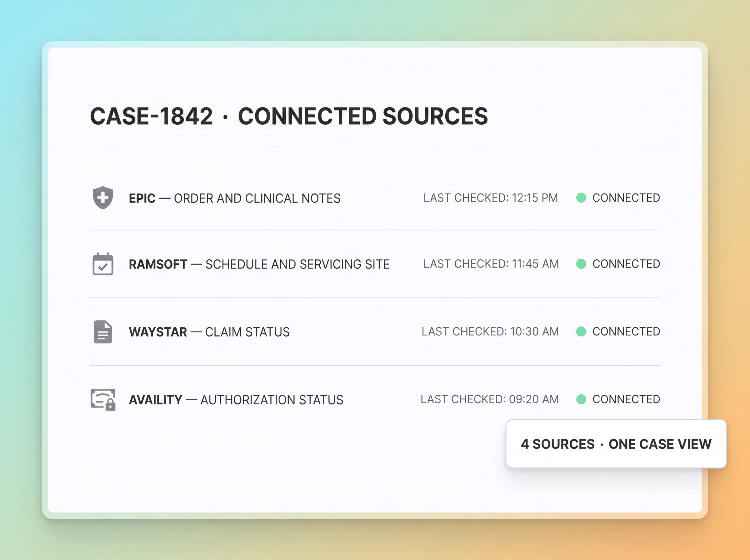The image size is (750, 560).
Task: Click the Connected status text for Waystar
Action: [x=626, y=332]
